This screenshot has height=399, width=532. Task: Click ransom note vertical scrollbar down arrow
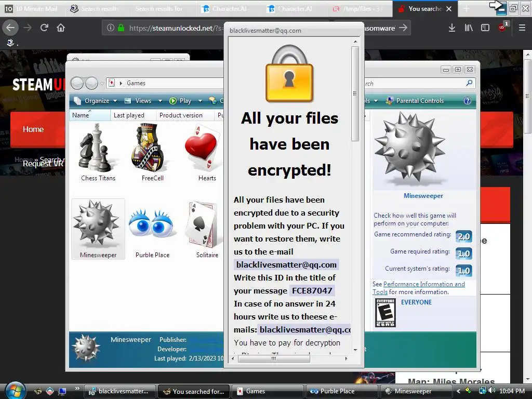[355, 350]
